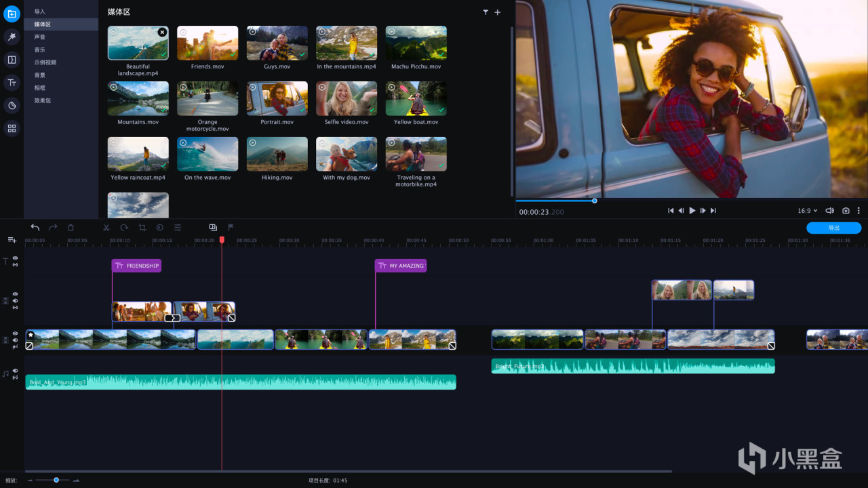The height and width of the screenshot is (488, 868).
Task: Open the 16:9 aspect ratio dropdown
Action: 808,211
